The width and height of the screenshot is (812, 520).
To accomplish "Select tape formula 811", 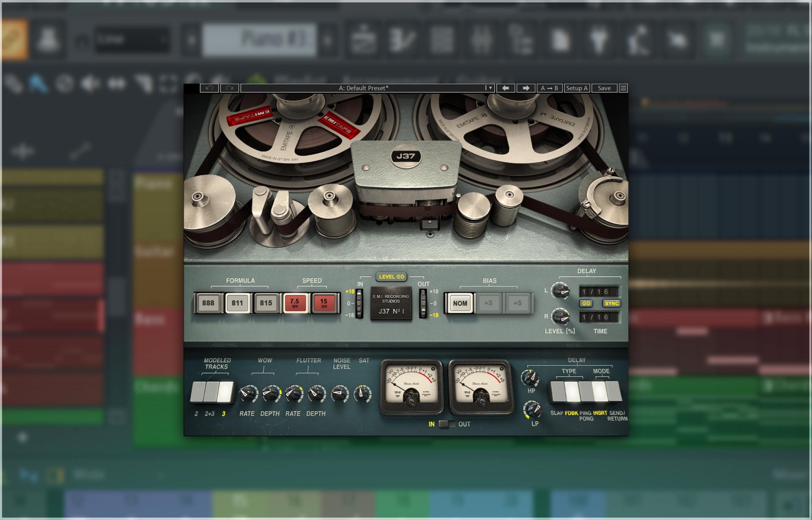I will tap(237, 303).
